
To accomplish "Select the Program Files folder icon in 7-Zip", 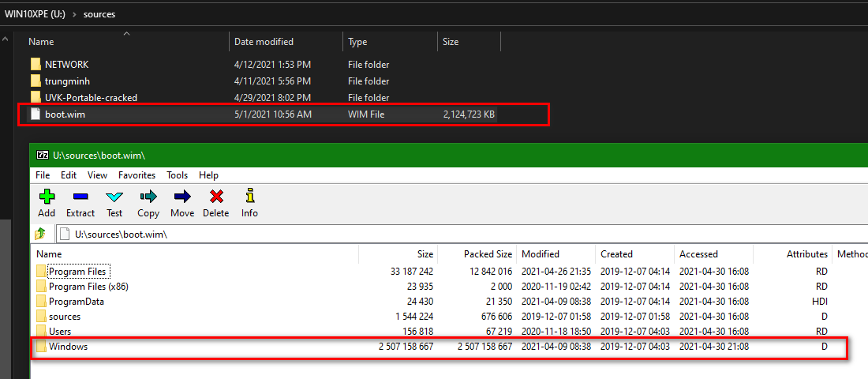I will [x=42, y=272].
